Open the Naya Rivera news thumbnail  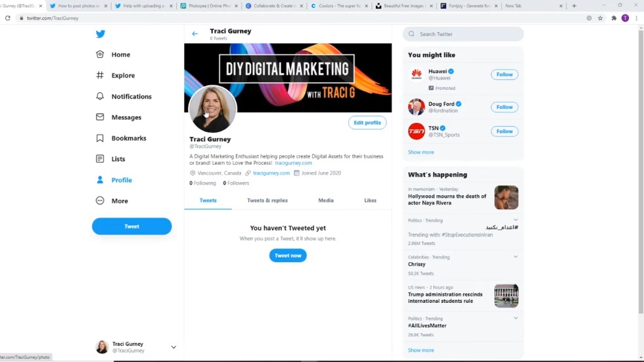click(506, 197)
